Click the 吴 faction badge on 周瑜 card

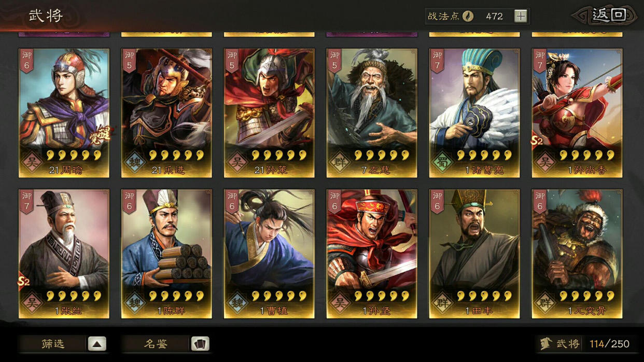[x=32, y=162]
